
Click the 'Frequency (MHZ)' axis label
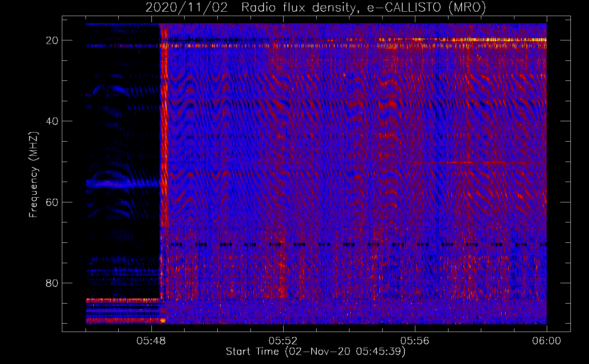click(33, 175)
